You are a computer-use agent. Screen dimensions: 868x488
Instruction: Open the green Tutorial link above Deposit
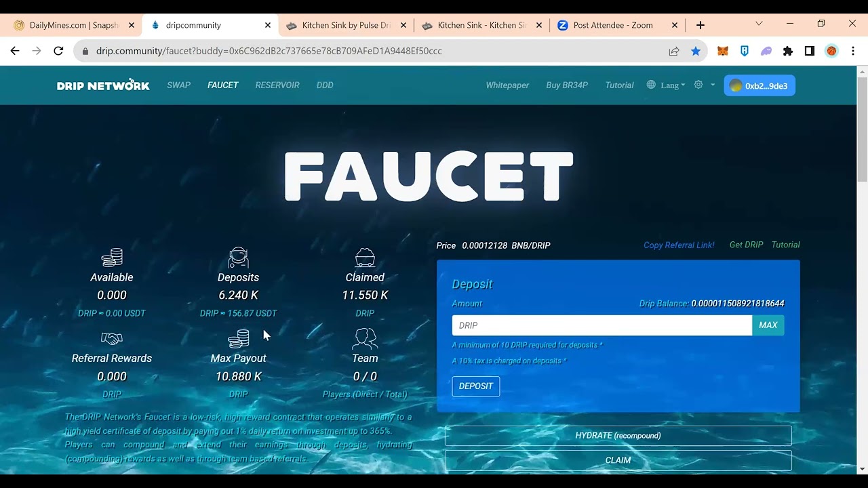[786, 245]
